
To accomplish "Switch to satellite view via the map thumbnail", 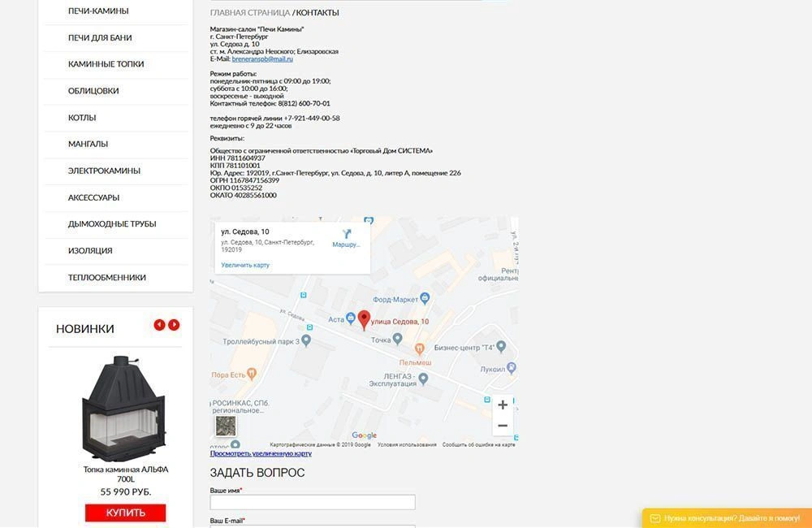I will tap(225, 425).
